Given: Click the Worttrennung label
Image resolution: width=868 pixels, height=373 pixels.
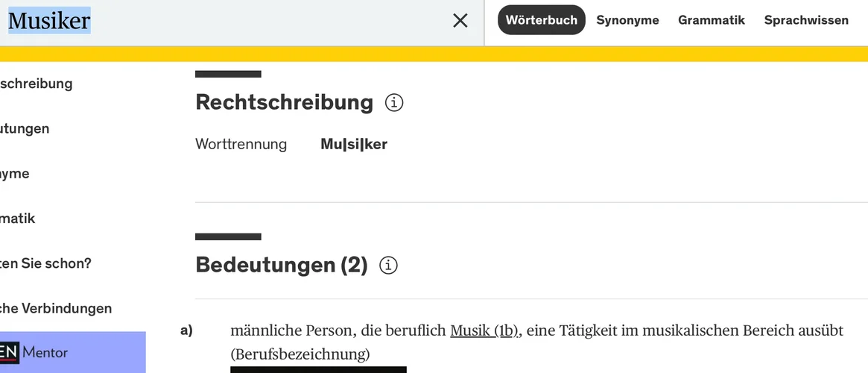Looking at the screenshot, I should click(241, 145).
